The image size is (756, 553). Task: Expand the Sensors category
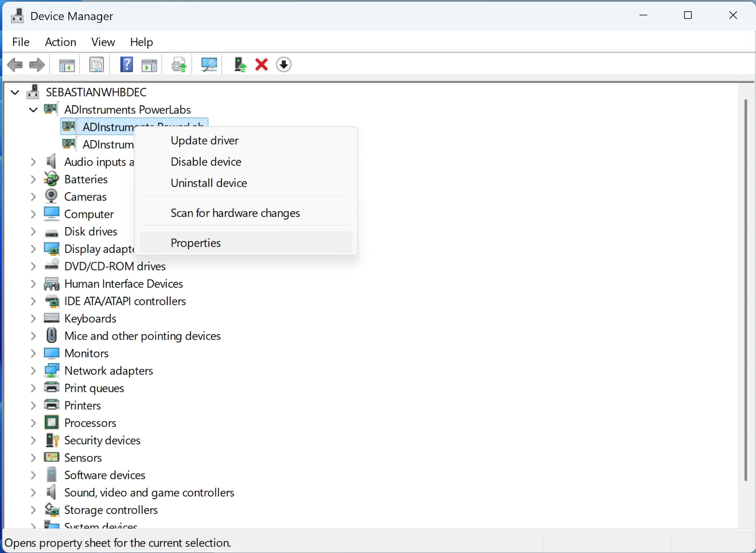(33, 458)
